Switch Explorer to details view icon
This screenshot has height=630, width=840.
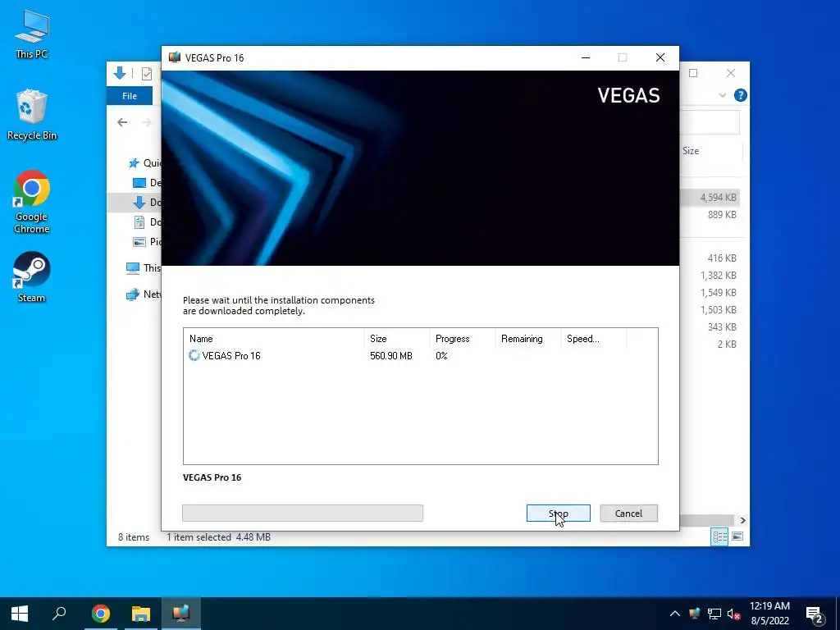[719, 536]
